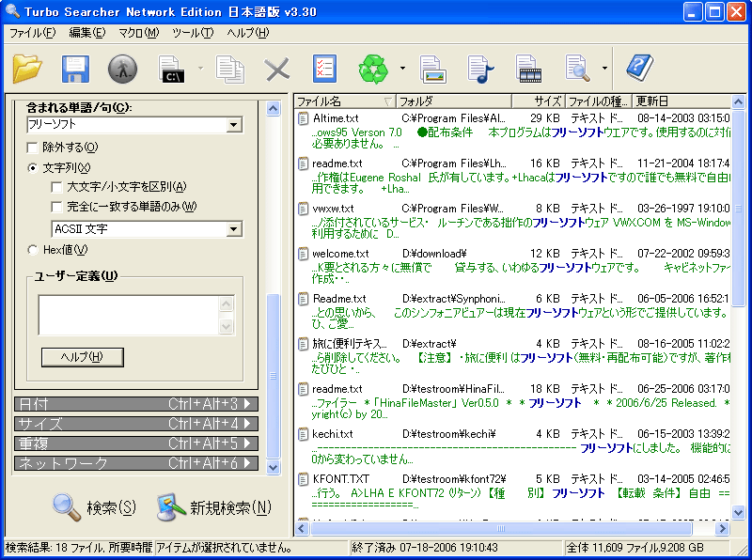Sort by サイズ column header
The width and height of the screenshot is (752, 560).
[539, 101]
